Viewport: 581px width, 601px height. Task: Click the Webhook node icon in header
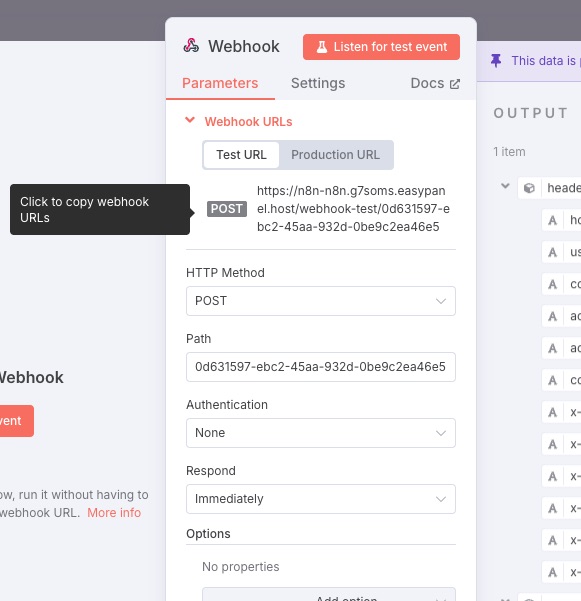click(x=191, y=46)
